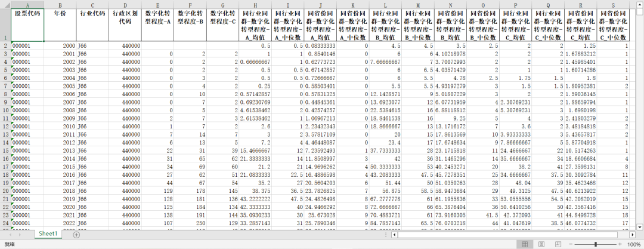Switch to Normal view in status bar
The height and width of the screenshot is (249, 644).
(525, 244)
